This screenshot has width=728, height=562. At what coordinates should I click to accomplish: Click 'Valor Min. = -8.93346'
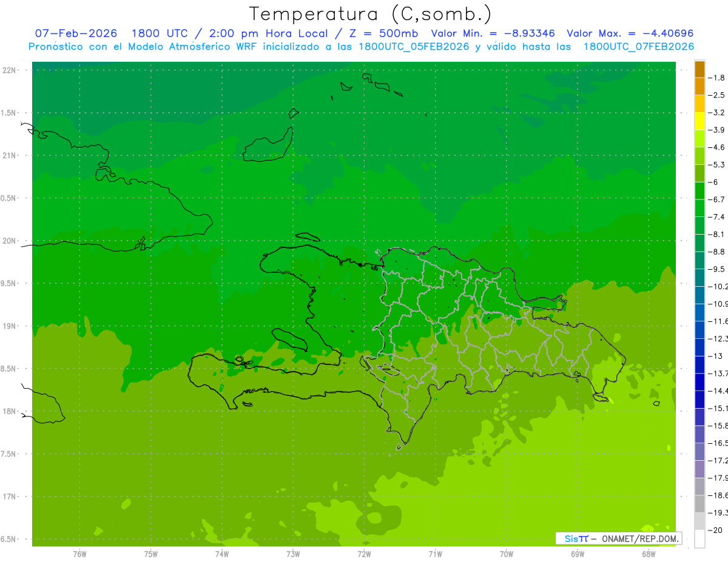494,33
